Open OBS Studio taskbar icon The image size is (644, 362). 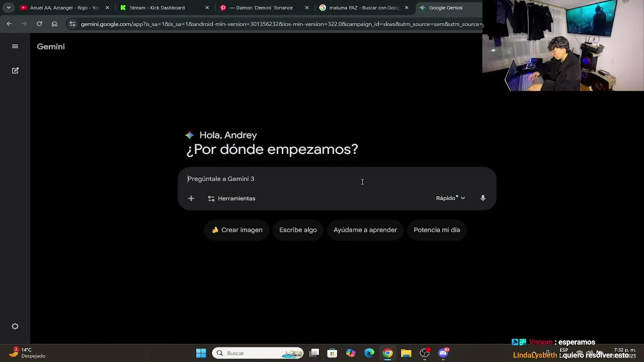(x=425, y=353)
